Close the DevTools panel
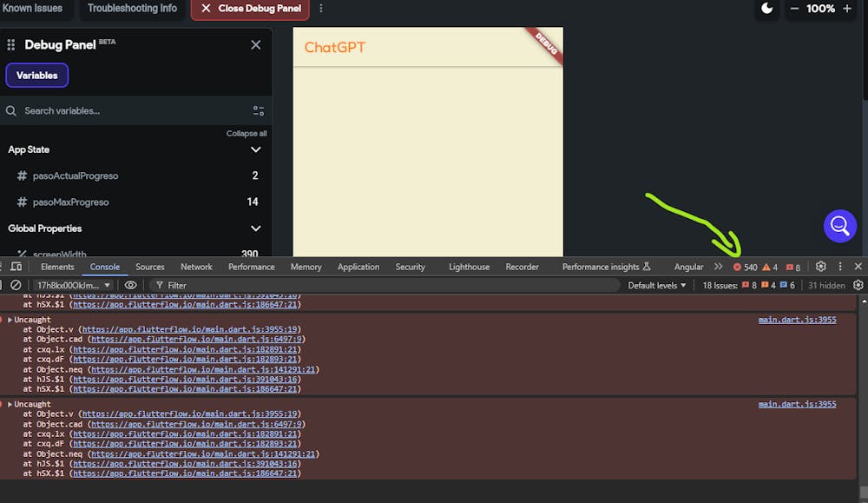 tap(858, 267)
